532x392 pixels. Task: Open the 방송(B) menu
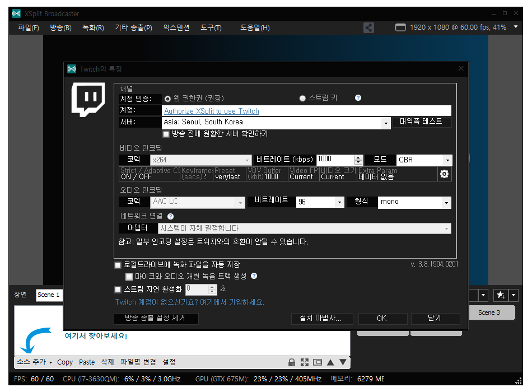click(x=60, y=27)
